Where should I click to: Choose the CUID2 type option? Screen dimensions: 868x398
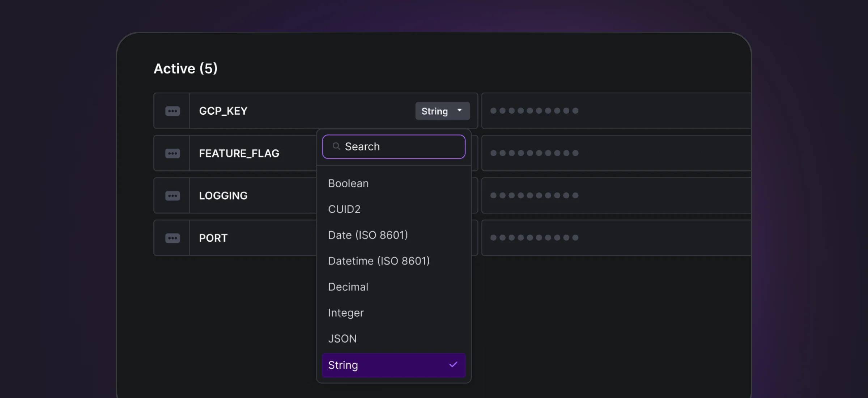click(344, 209)
